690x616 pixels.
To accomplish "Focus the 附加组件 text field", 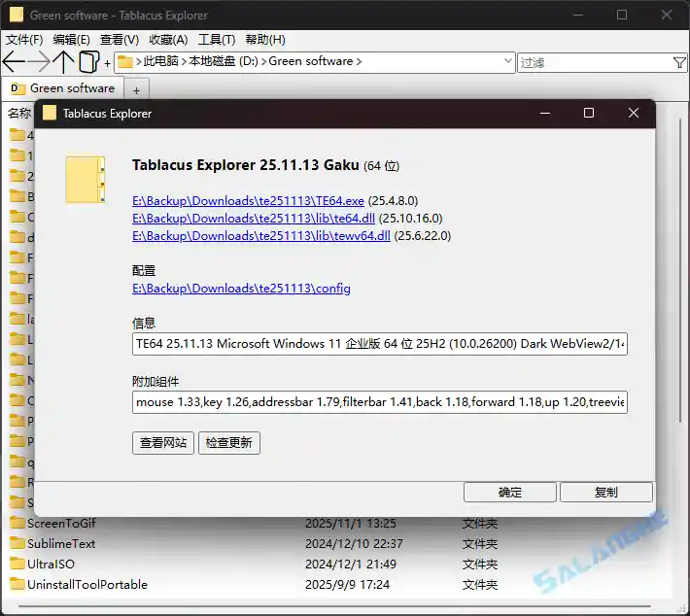I will (380, 402).
